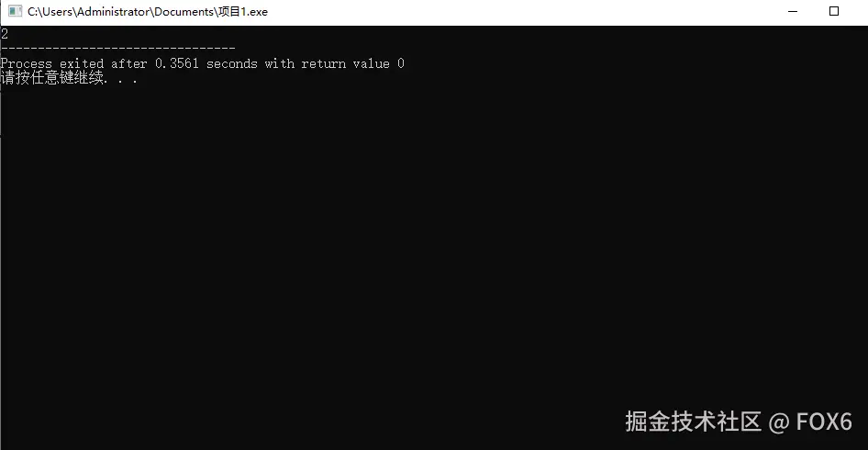This screenshot has width=868, height=450.
Task: Click the word seconds in exit message
Action: 232,63
